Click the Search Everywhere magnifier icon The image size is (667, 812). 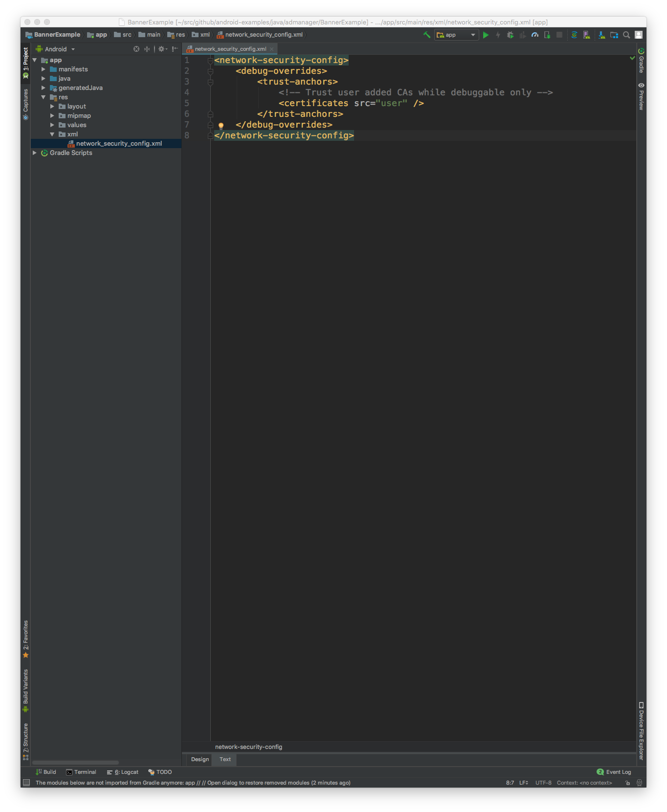tap(626, 35)
